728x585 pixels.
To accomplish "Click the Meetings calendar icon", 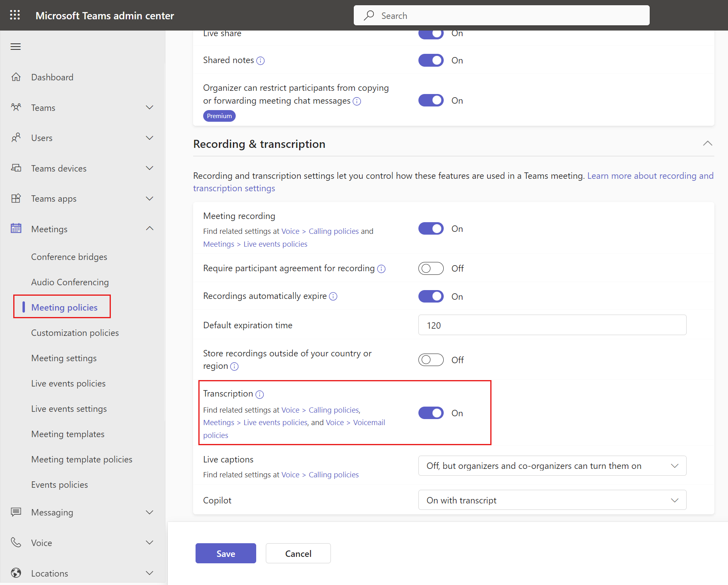I will coord(16,228).
